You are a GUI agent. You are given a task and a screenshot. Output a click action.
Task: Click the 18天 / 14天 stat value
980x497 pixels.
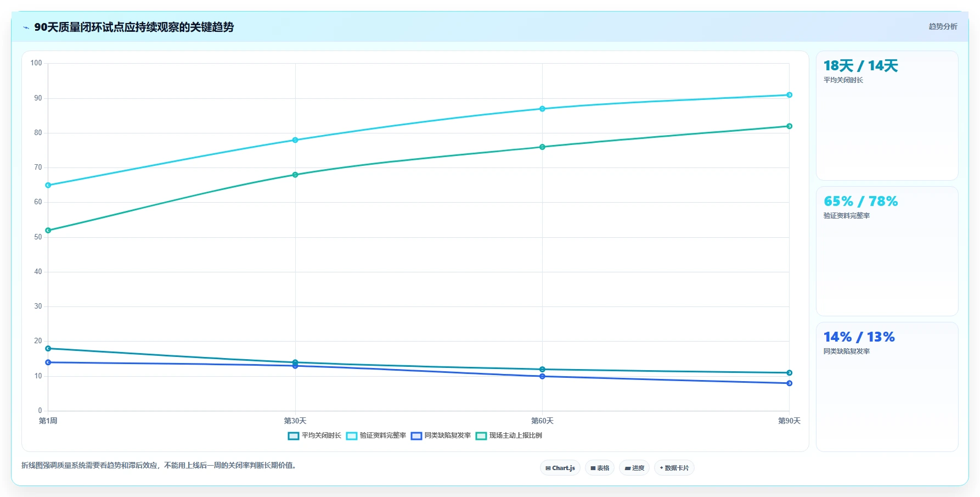[860, 66]
